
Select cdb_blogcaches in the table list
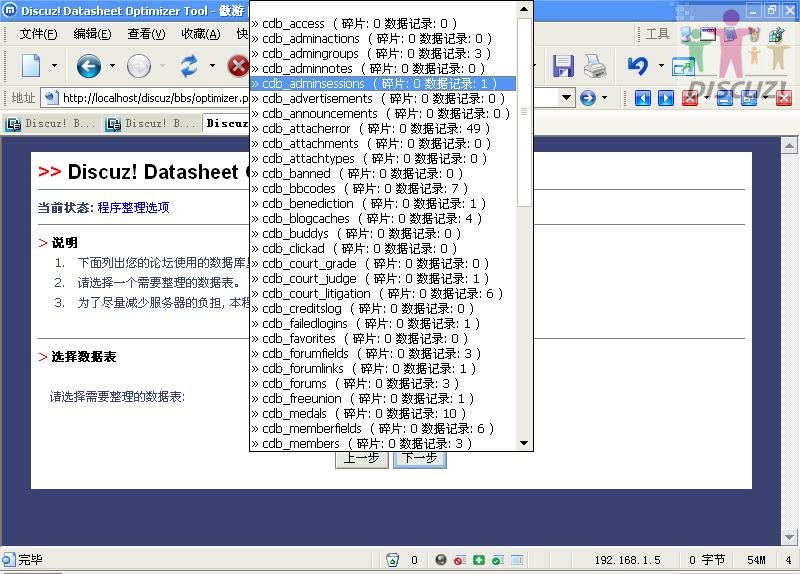(383, 218)
